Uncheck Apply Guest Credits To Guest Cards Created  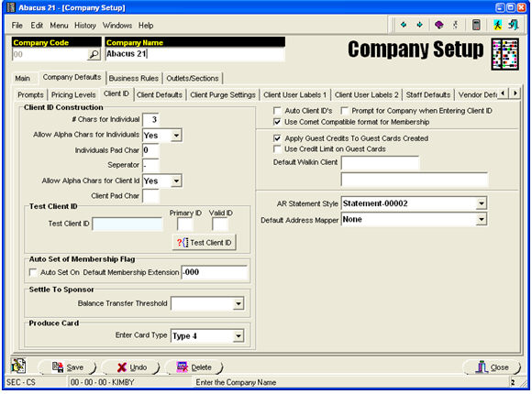[277, 138]
